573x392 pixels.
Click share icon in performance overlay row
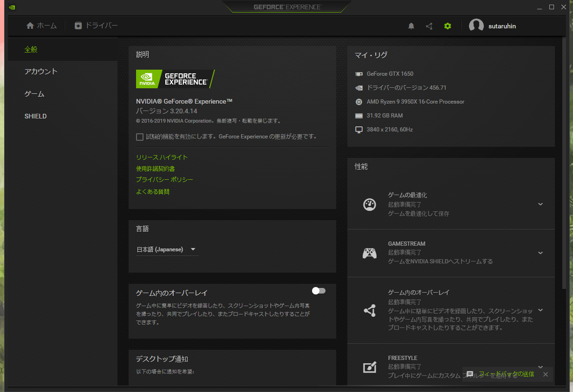coord(370,310)
